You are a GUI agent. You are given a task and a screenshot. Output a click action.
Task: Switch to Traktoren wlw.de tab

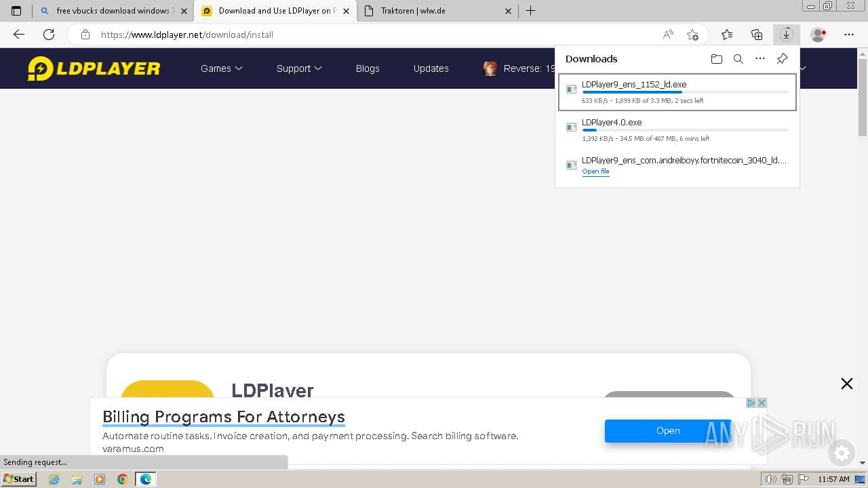click(438, 11)
